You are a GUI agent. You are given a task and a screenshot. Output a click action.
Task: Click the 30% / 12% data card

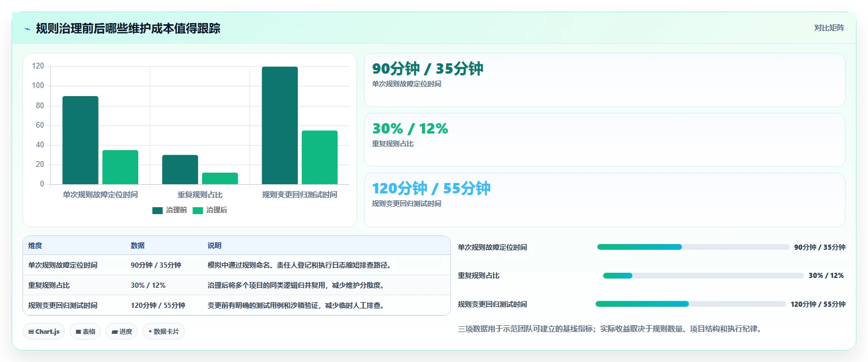[x=605, y=140]
